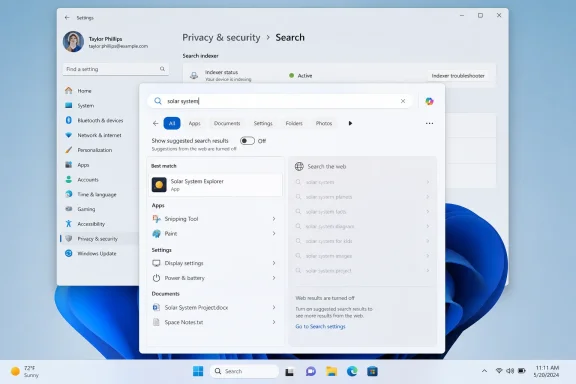Clear the search text with X
This screenshot has width=576, height=384.
tap(403, 101)
